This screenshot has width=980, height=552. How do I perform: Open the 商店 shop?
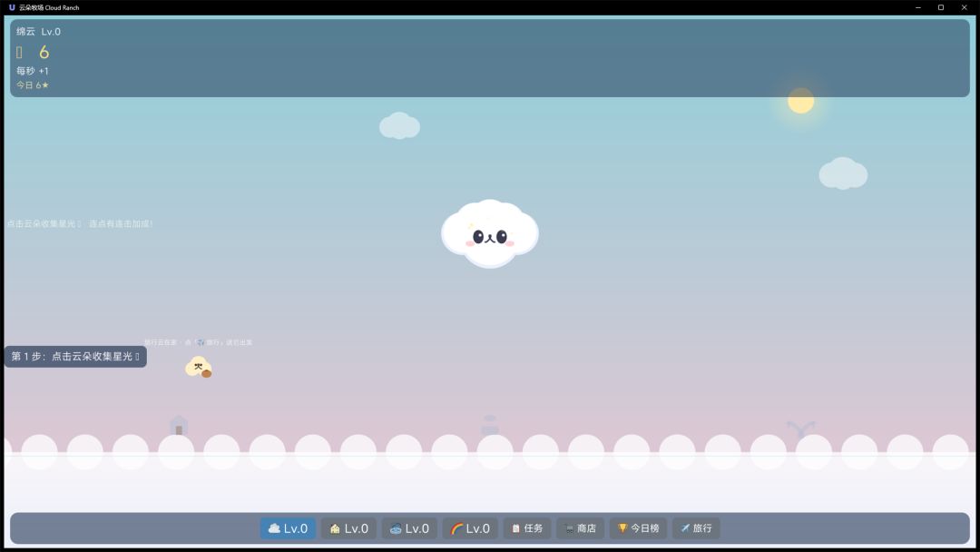(580, 528)
